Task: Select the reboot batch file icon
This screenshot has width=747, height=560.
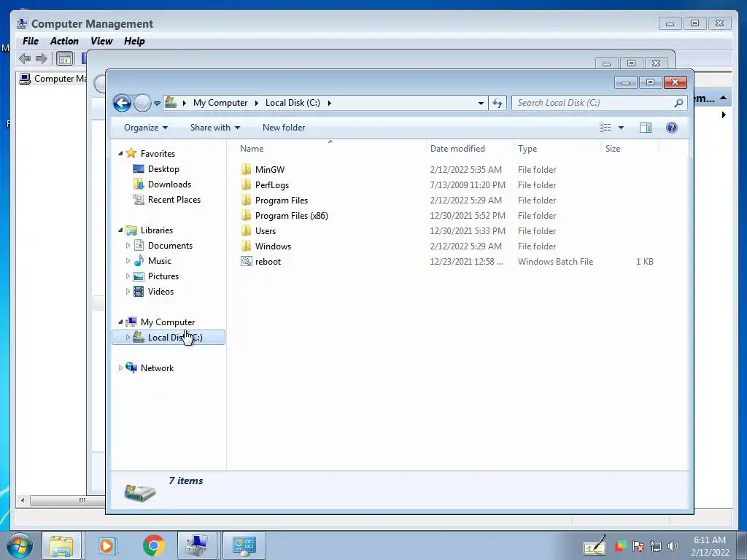Action: pos(247,261)
